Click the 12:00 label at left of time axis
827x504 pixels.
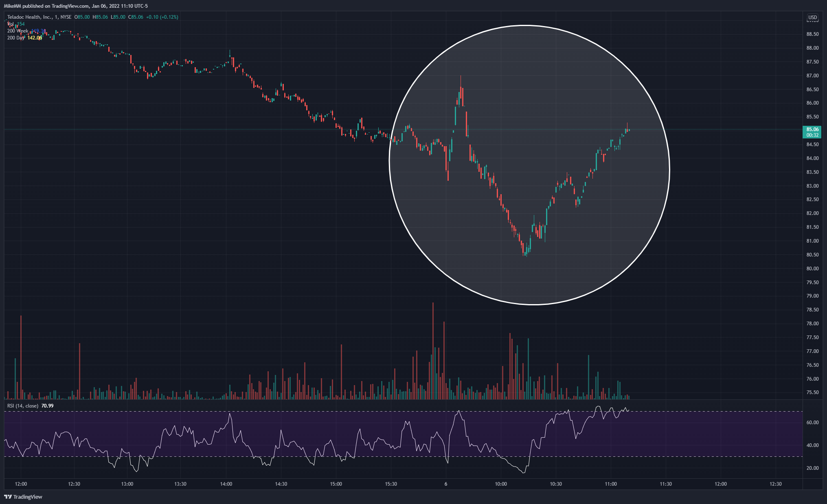pyautogui.click(x=21, y=484)
